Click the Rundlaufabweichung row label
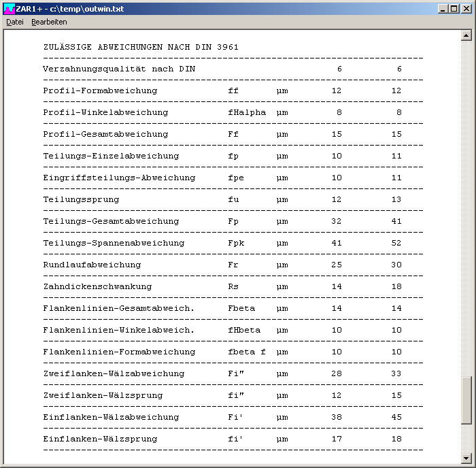 coord(92,265)
